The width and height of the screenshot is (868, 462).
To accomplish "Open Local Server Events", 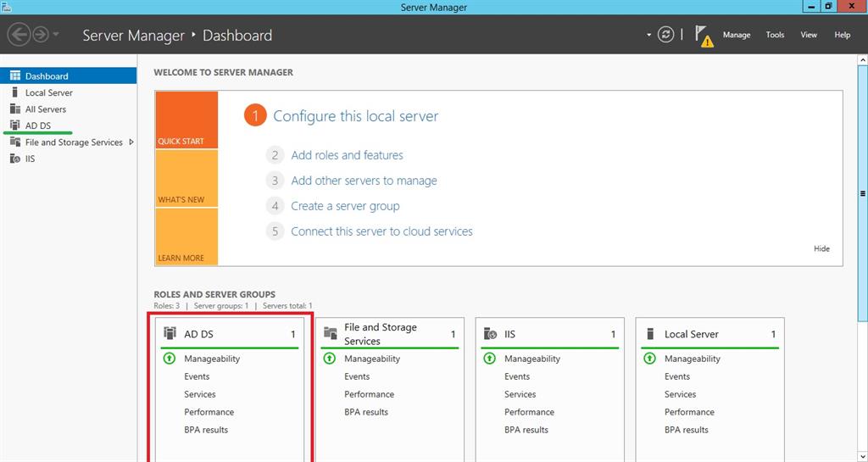I will [677, 376].
